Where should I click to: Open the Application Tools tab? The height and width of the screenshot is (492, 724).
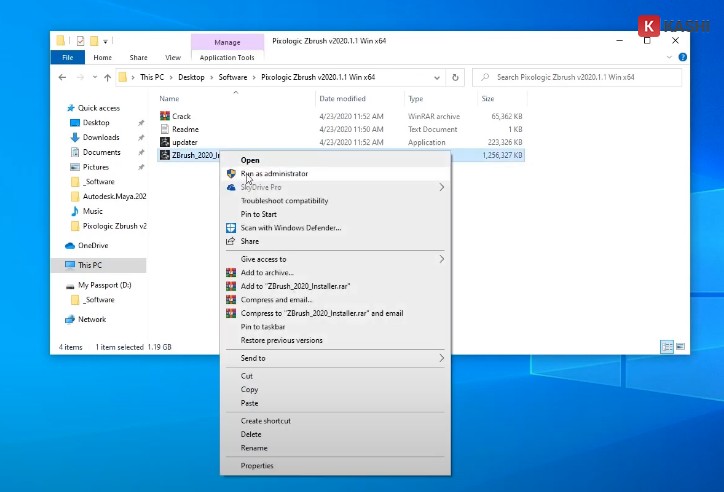pyautogui.click(x=227, y=57)
